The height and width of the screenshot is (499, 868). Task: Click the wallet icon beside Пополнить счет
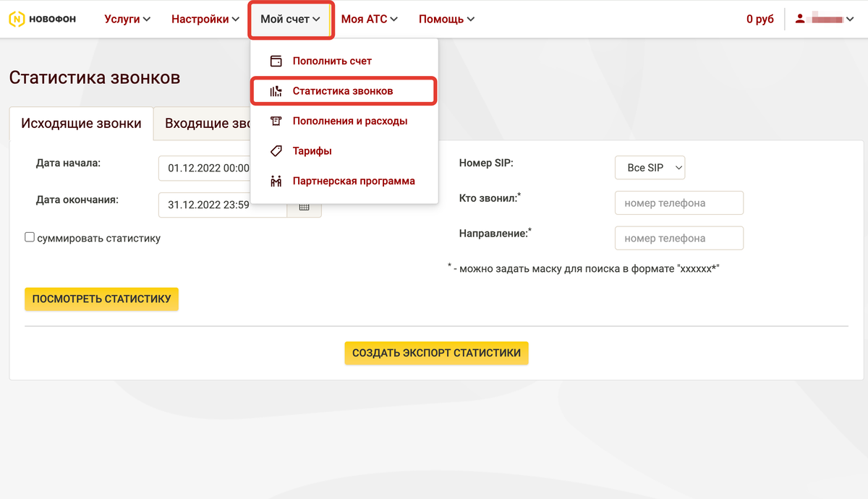(276, 61)
